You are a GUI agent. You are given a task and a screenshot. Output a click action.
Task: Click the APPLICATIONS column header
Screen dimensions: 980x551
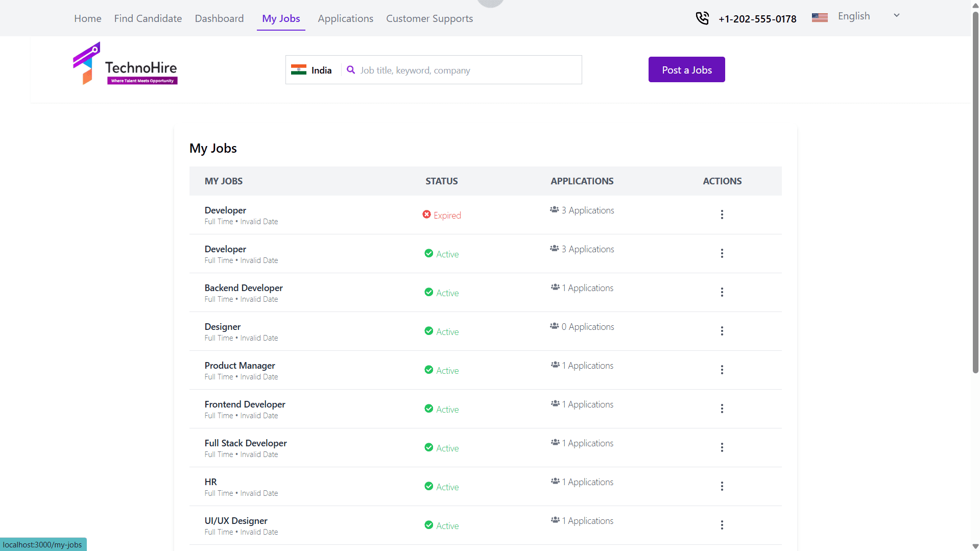click(x=582, y=181)
